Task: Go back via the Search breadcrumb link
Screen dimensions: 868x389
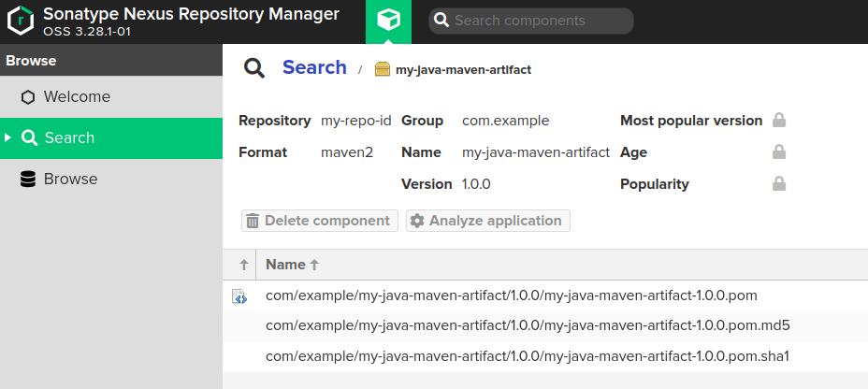Action: [314, 67]
